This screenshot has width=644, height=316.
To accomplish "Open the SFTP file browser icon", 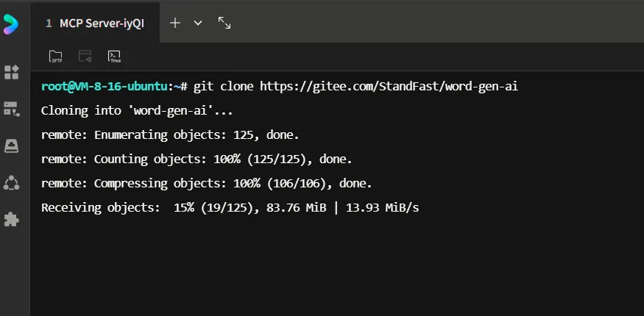I will (x=55, y=56).
